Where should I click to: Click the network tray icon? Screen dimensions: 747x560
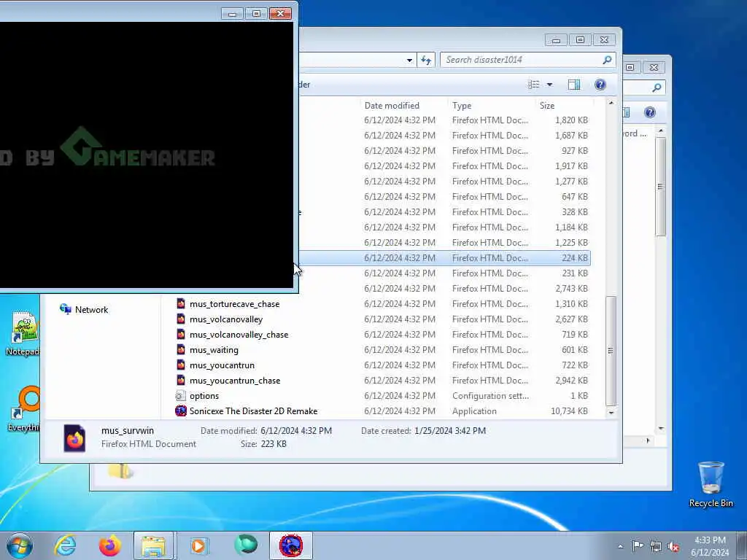(656, 546)
